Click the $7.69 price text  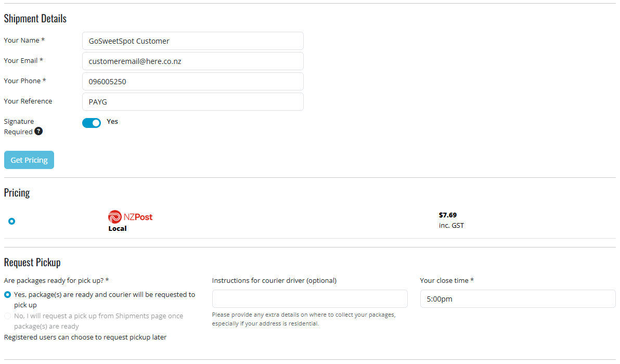[448, 215]
